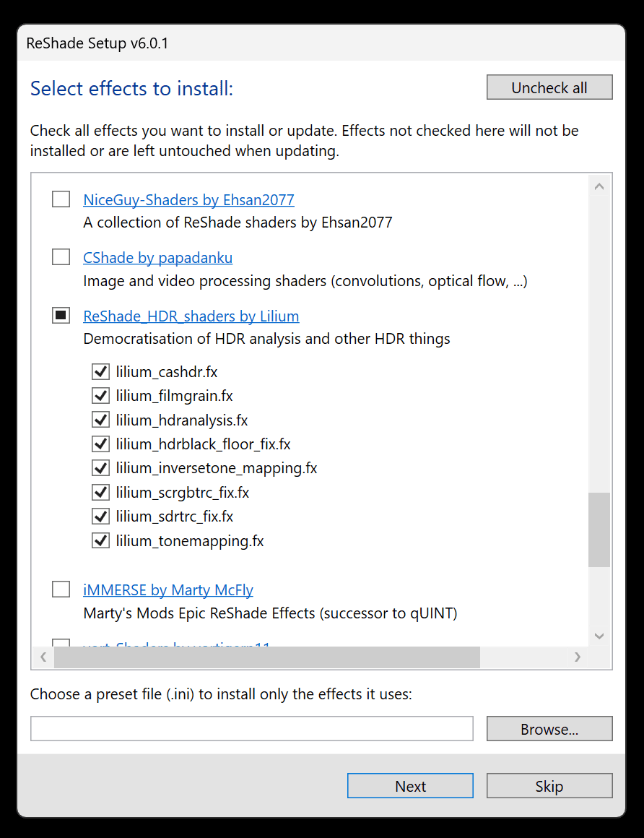Open the CShade by papadanku link
644x838 pixels.
157,258
